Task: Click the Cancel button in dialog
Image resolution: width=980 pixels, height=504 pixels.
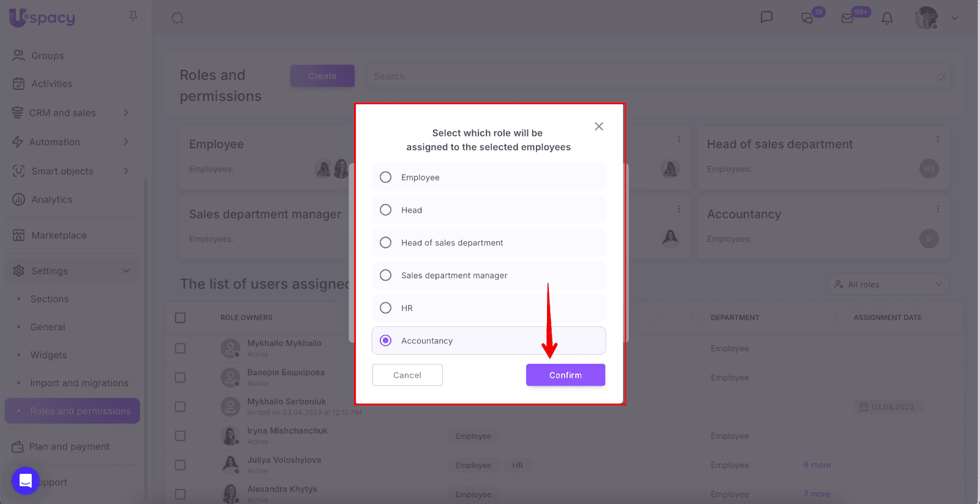Action: (x=407, y=375)
